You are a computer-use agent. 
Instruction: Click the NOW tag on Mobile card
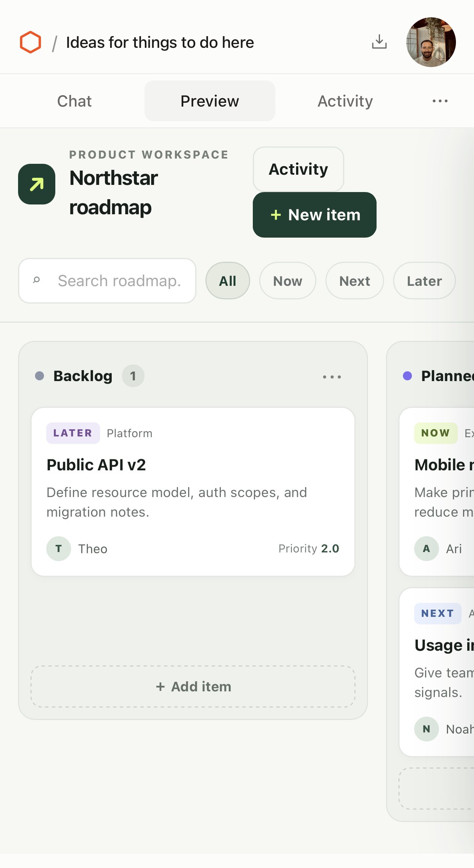point(436,433)
